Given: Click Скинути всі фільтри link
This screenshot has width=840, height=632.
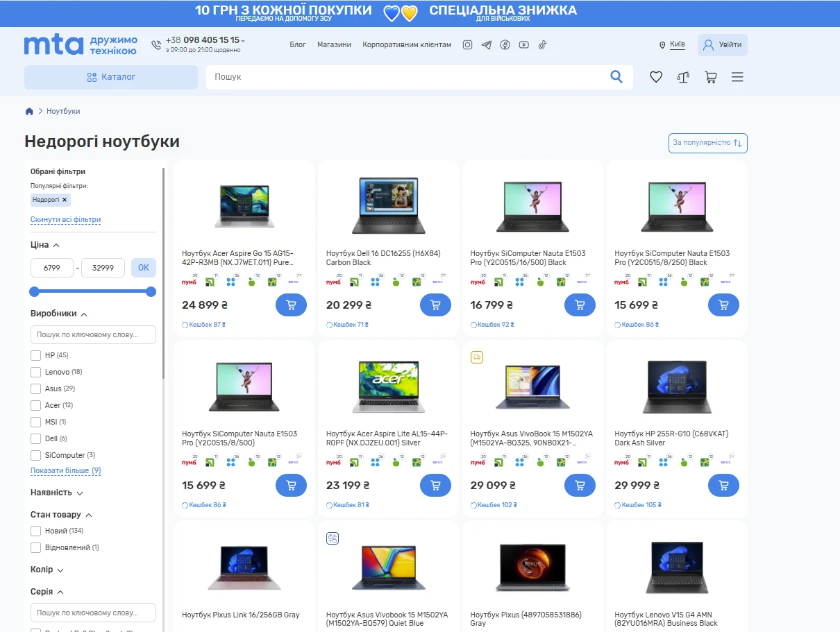Looking at the screenshot, I should point(66,220).
